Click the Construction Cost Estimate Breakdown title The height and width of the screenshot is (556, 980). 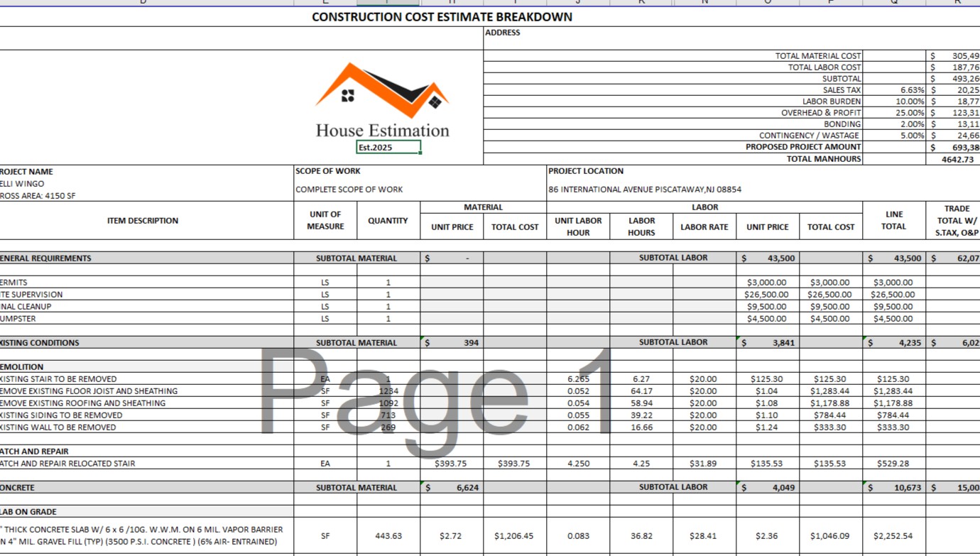point(442,17)
